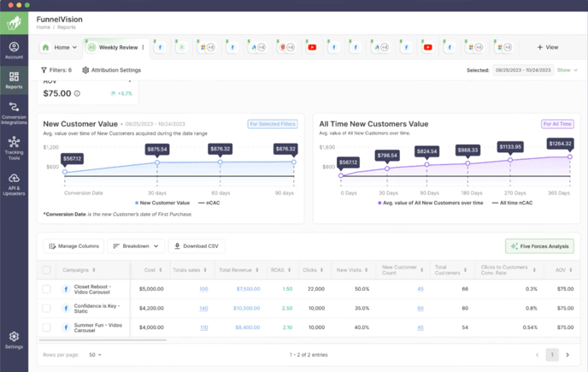Open Conversion Integrations from sidebar
The width and height of the screenshot is (588, 372).
(14, 113)
